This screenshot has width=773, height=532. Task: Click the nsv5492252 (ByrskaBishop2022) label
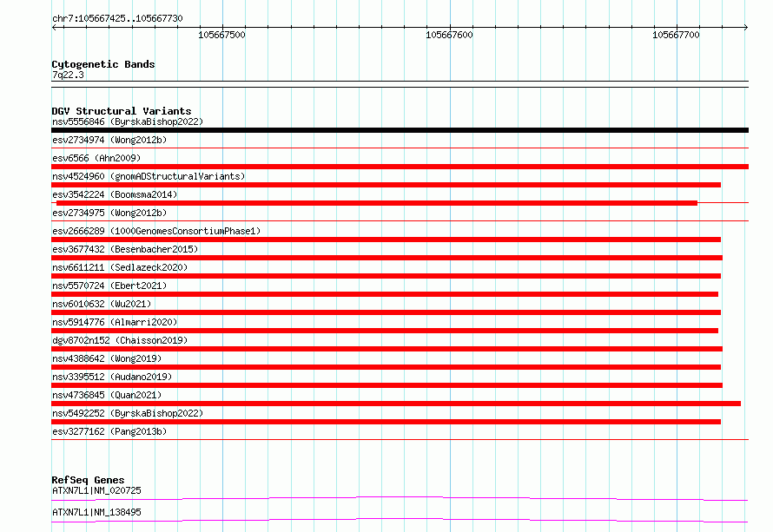[x=128, y=413]
